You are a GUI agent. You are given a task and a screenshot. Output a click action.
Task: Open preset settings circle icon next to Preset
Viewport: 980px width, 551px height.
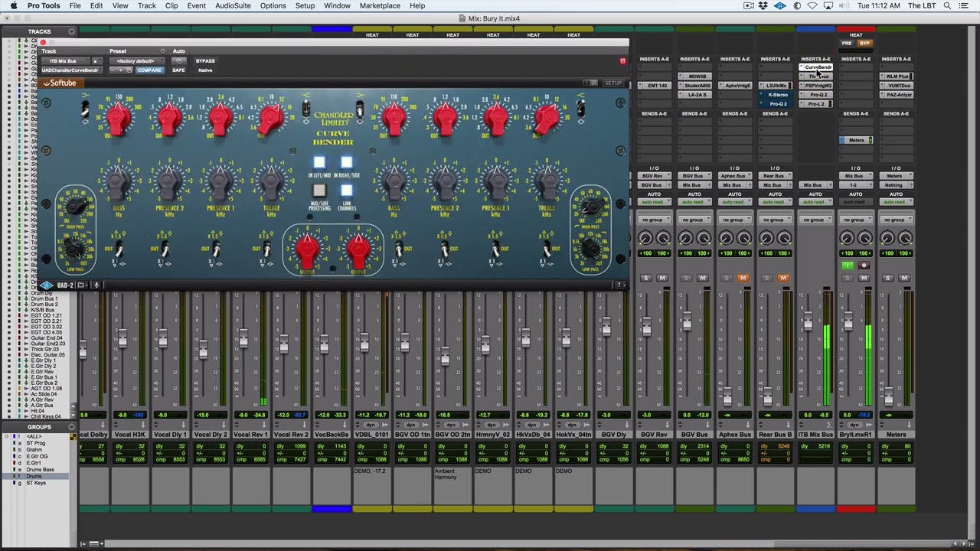162,51
